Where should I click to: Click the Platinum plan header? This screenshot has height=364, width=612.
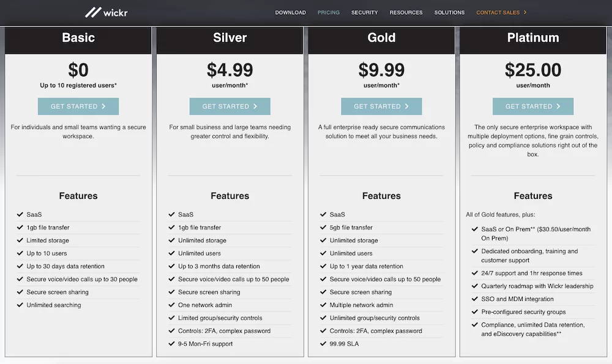coord(533,38)
